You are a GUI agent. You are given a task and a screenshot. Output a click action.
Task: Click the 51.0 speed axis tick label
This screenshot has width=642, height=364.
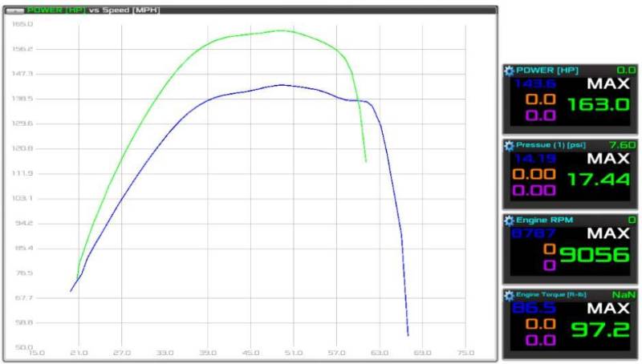coord(293,353)
